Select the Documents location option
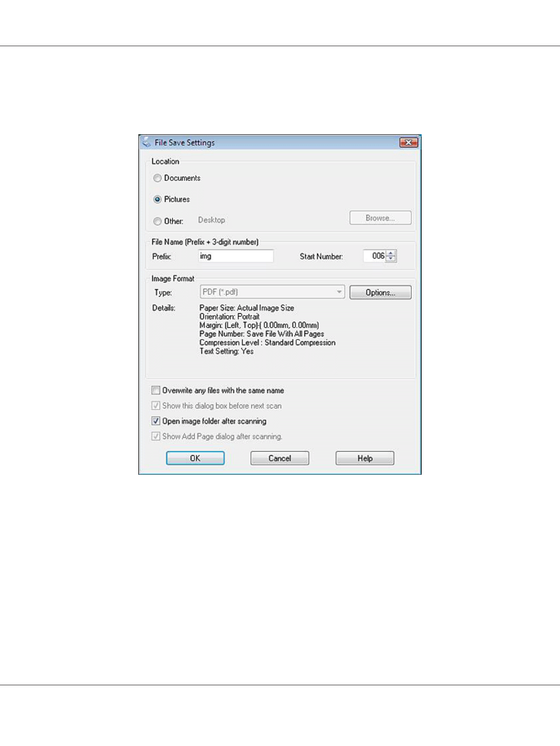Screen dimensions: 560x746 158,178
